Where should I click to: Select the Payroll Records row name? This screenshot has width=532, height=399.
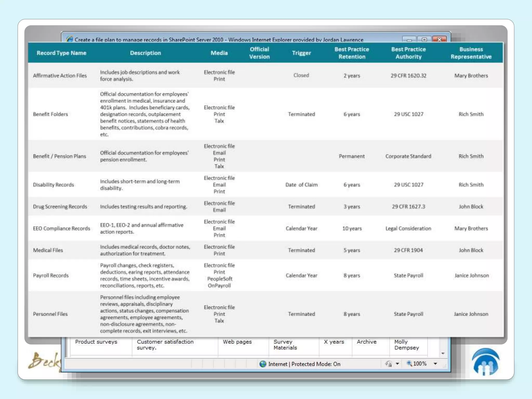click(51, 275)
